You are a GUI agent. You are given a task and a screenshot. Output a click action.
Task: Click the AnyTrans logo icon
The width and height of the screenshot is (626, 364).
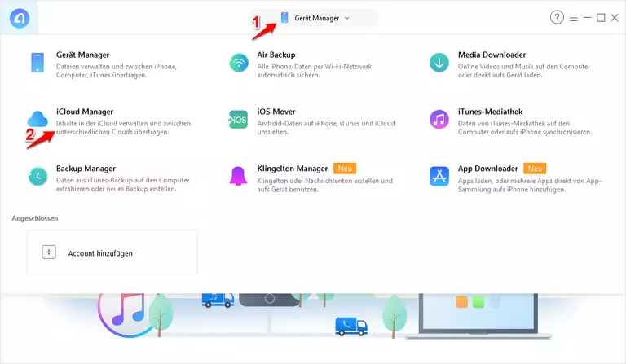(19, 18)
